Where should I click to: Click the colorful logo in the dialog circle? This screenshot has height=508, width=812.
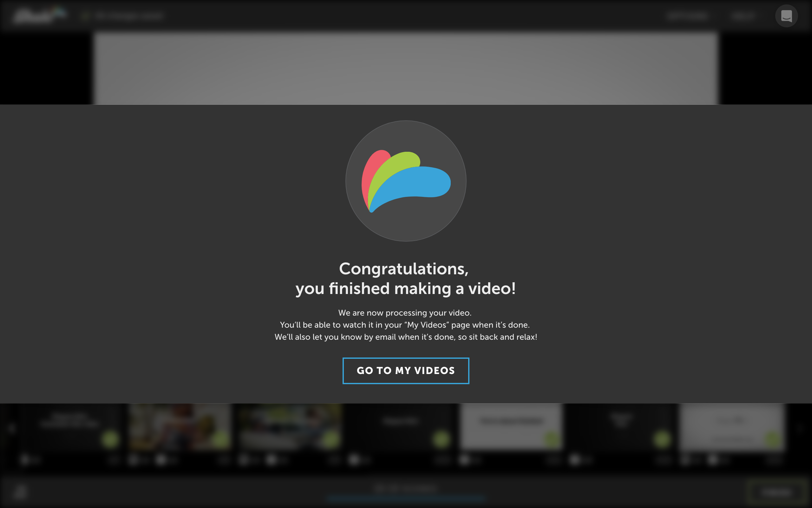click(406, 181)
